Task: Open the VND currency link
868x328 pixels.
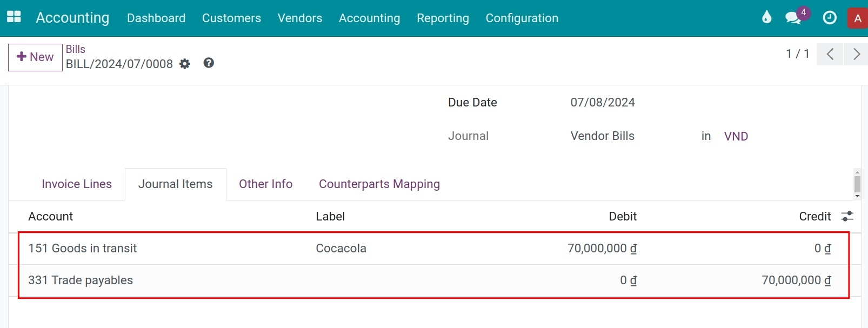Action: (x=736, y=136)
